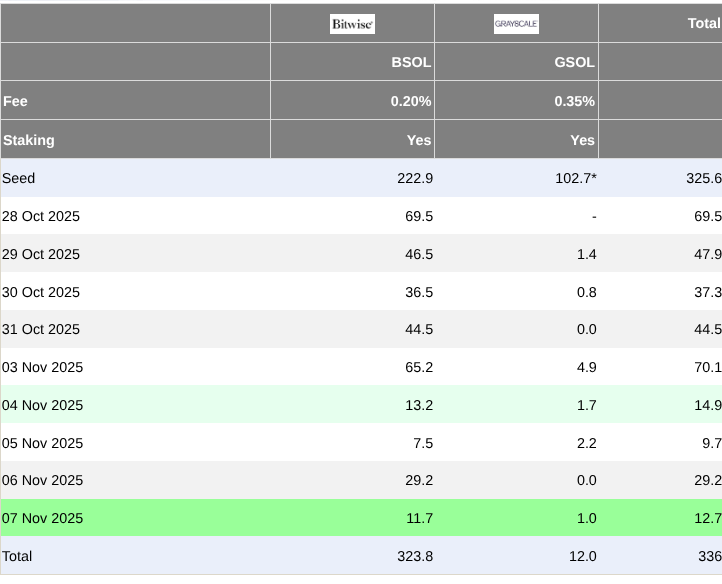
Task: Click the Total column header
Action: pyautogui.click(x=704, y=23)
